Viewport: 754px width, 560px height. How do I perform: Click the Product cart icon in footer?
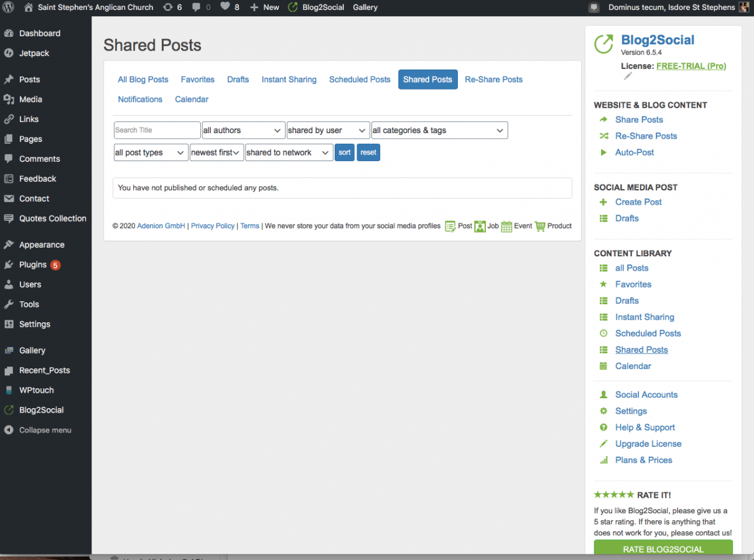tap(540, 226)
